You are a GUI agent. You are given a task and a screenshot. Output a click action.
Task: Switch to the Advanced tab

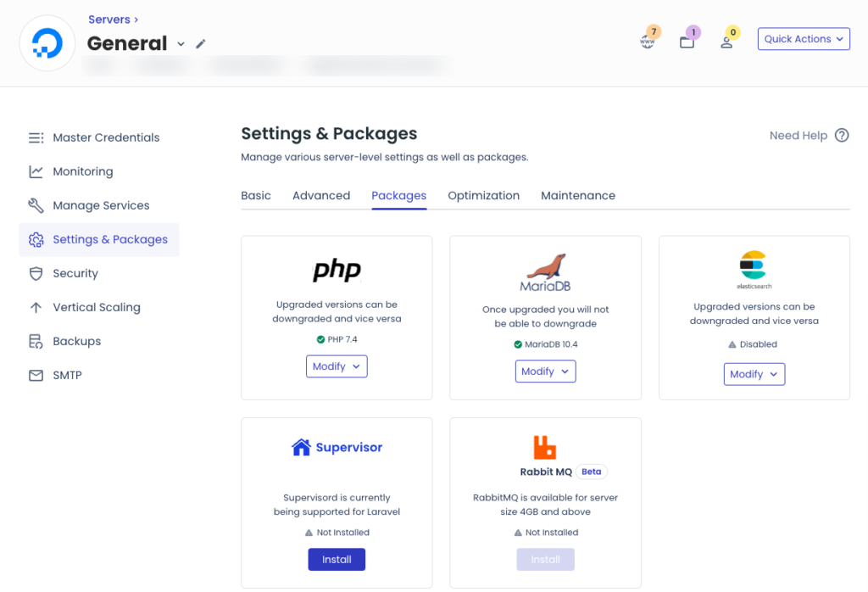coord(321,195)
